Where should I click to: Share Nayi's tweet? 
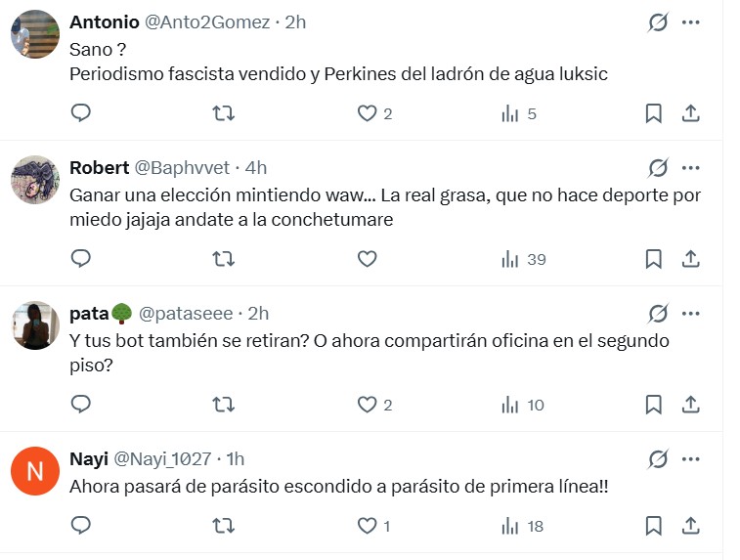690,526
